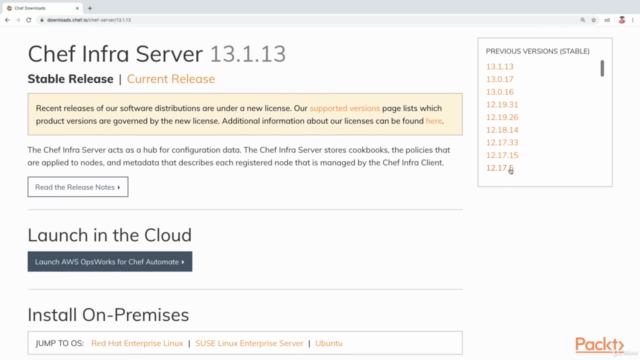Image resolution: width=640 pixels, height=360 pixels.
Task: Select the Chef Downloads tab
Action: (x=42, y=8)
